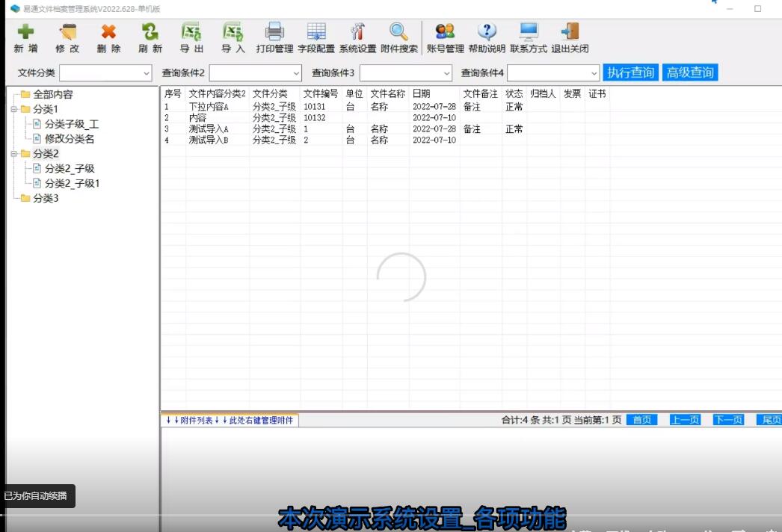Click the 文件内容分类2 column header
Screen dimensions: 782x532
point(217,93)
